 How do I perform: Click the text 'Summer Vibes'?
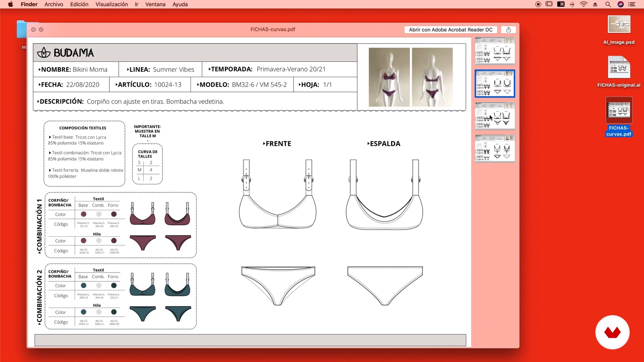click(173, 69)
